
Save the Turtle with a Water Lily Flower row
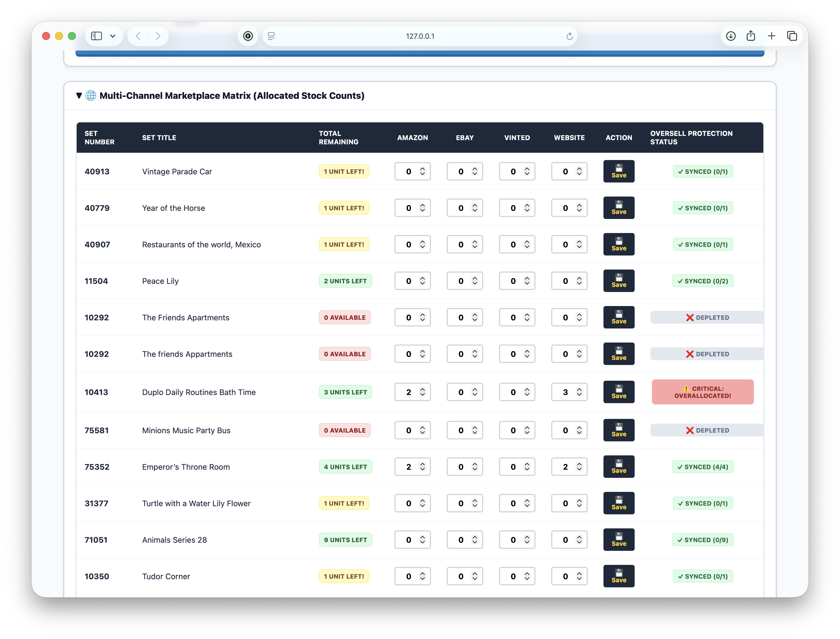(x=619, y=504)
